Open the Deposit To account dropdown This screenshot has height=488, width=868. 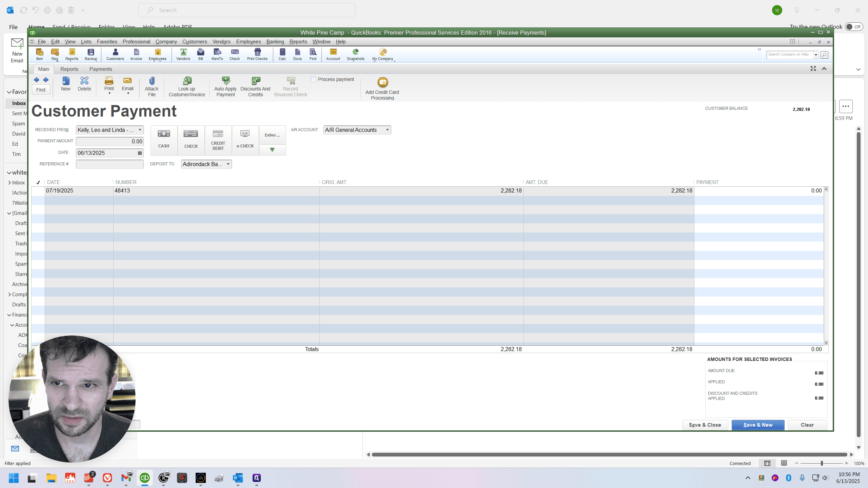tap(228, 164)
